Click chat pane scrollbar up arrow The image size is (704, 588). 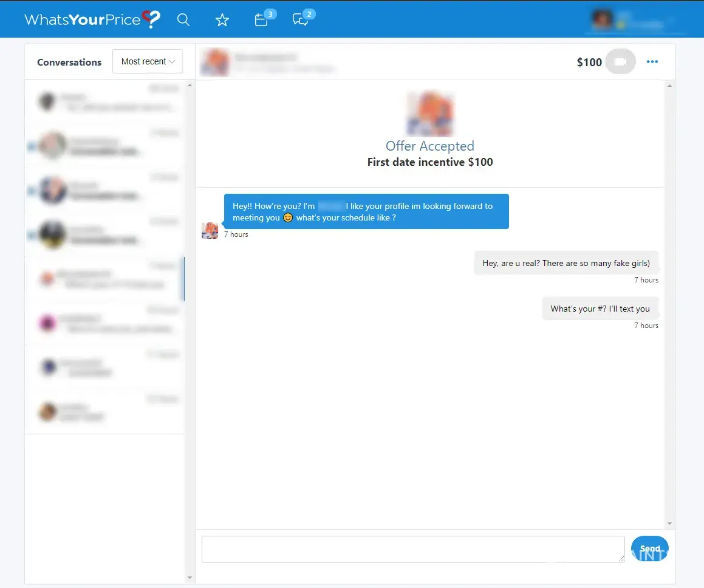pos(669,86)
